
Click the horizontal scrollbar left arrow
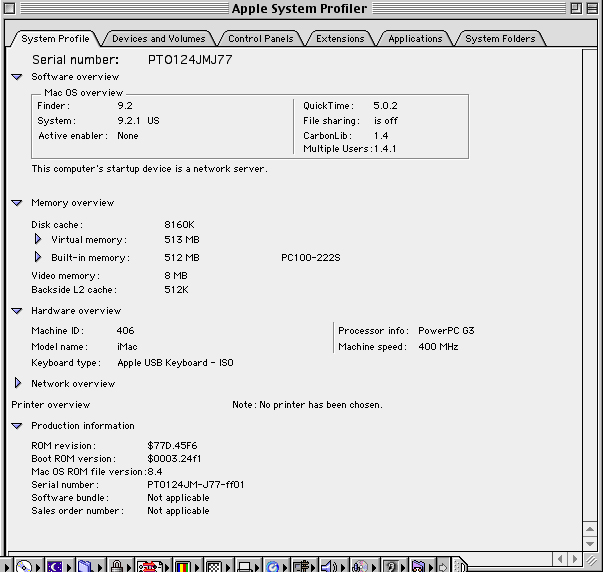(560, 559)
